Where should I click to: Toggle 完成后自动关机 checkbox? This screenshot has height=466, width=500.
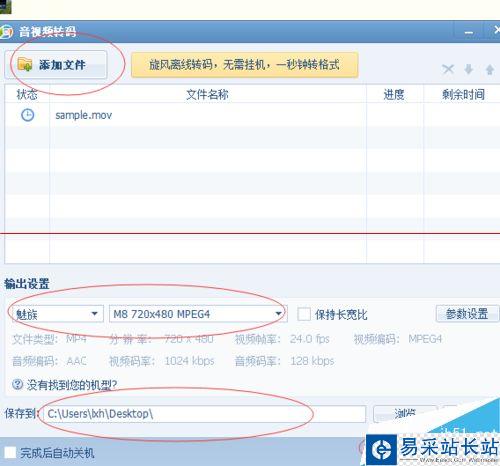click(x=10, y=453)
